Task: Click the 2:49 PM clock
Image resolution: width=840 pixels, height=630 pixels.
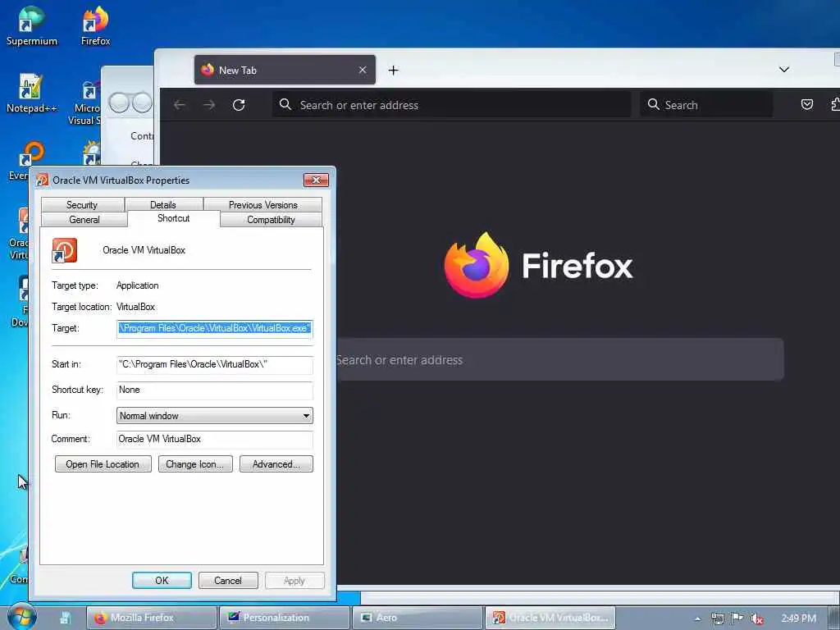Action: point(798,619)
